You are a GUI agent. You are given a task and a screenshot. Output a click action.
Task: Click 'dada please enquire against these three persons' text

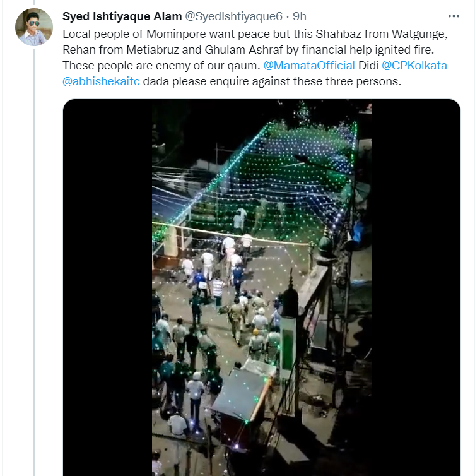pos(272,82)
